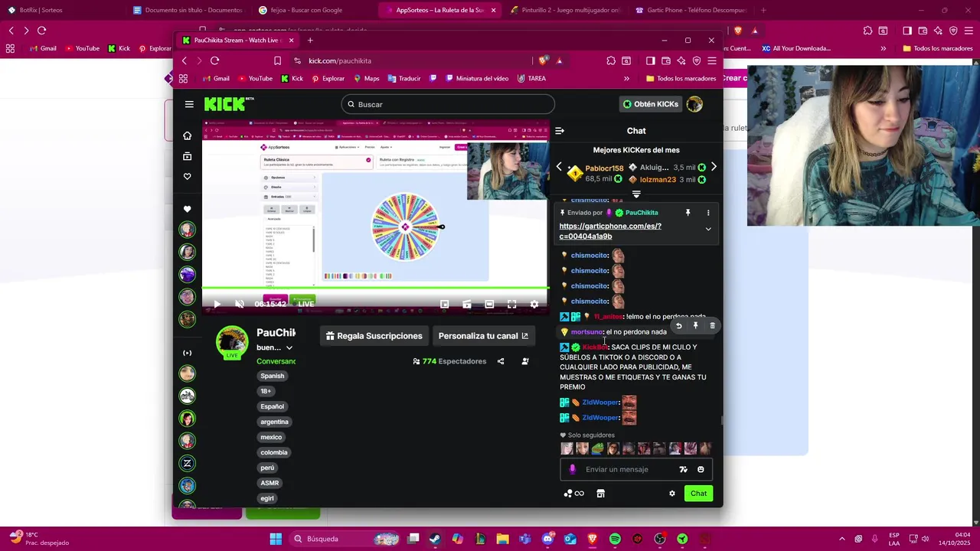
Task: Open chat identity microphone badge
Action: (572, 469)
